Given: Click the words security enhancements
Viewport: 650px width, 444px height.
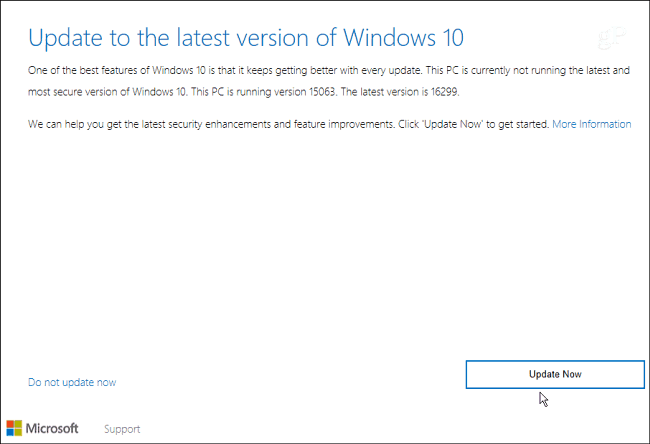Looking at the screenshot, I should [x=219, y=124].
